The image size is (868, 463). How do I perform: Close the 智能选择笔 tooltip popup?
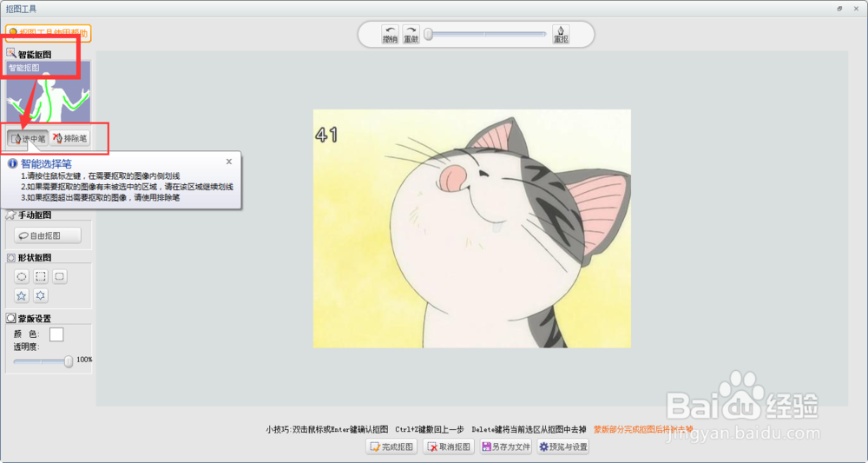click(x=229, y=162)
